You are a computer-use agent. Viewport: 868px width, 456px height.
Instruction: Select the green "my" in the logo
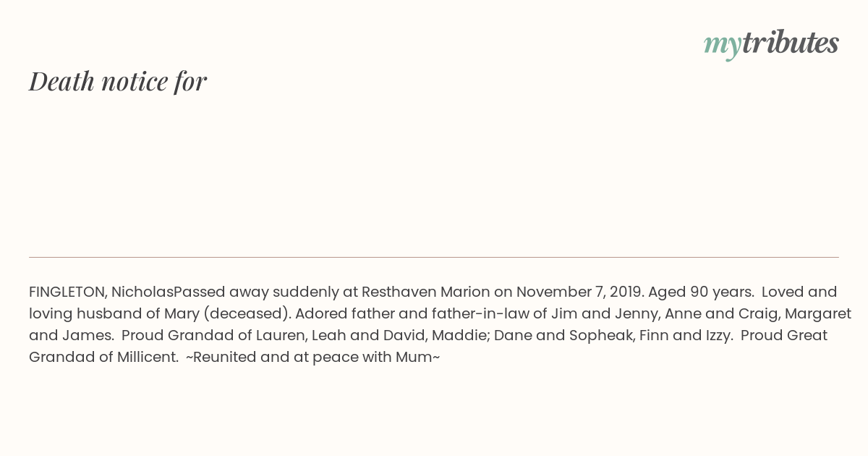723,46
